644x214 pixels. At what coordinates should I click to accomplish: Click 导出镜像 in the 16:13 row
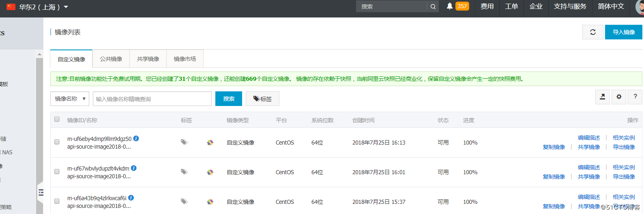pos(624,147)
